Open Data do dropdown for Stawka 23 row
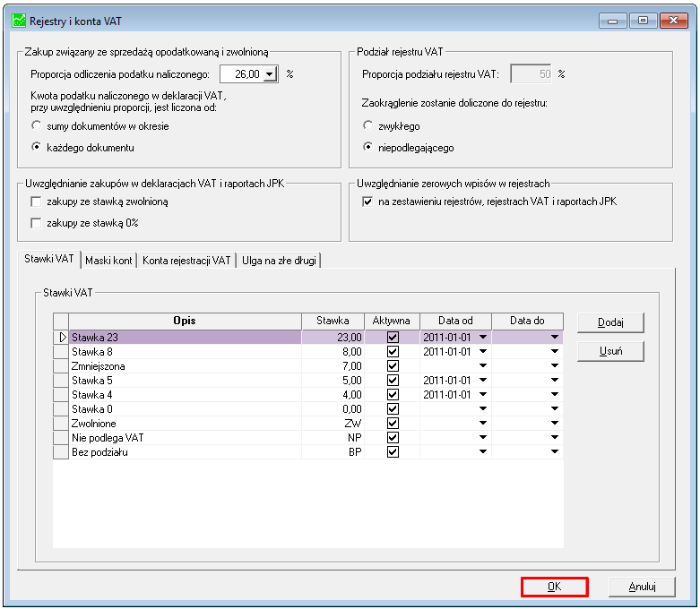 555,338
